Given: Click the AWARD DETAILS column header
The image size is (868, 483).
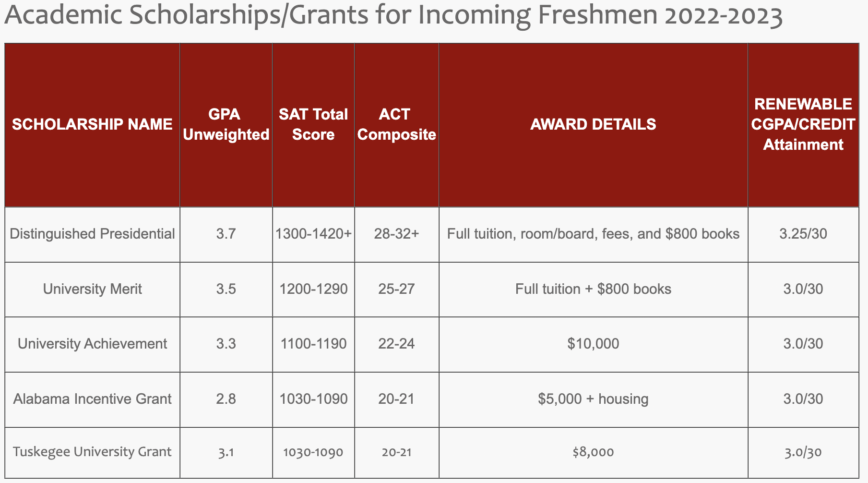Looking at the screenshot, I should [x=593, y=124].
